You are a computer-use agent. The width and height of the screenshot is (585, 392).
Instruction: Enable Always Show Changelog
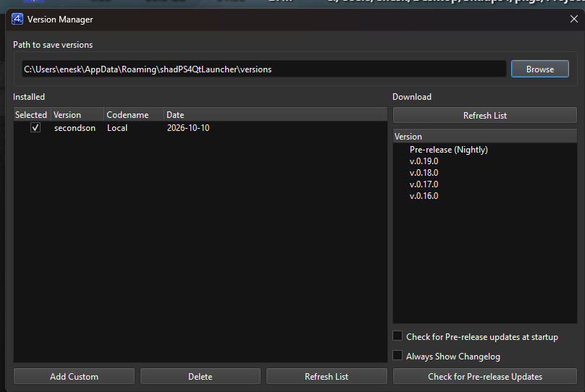397,356
